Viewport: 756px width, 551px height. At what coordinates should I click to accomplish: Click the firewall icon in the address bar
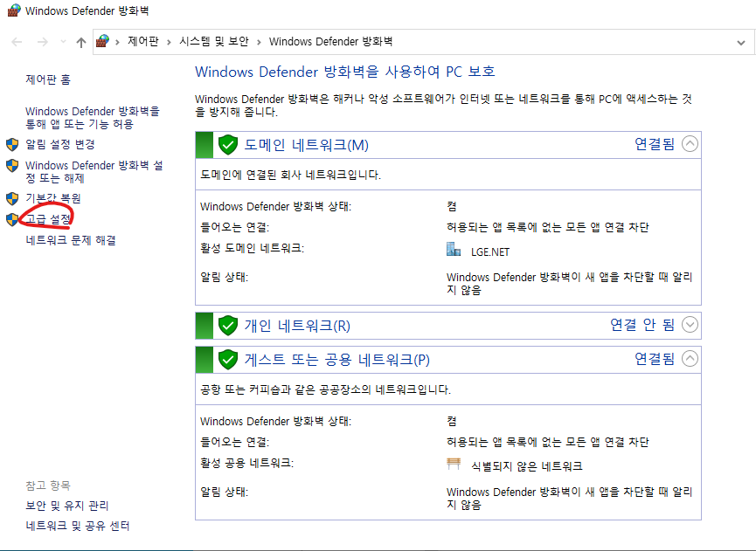click(103, 41)
